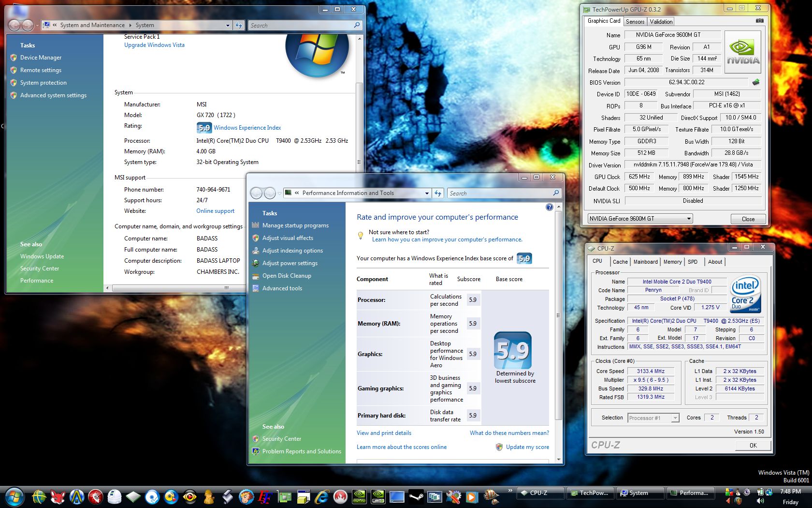The width and height of the screenshot is (812, 508).
Task: Open CPU-Z Cache tab
Action: (620, 262)
